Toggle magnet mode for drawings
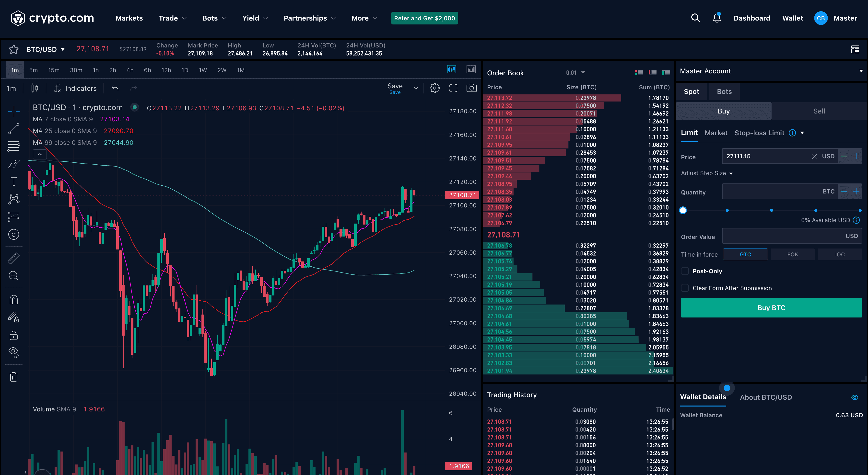868x475 pixels. tap(14, 300)
